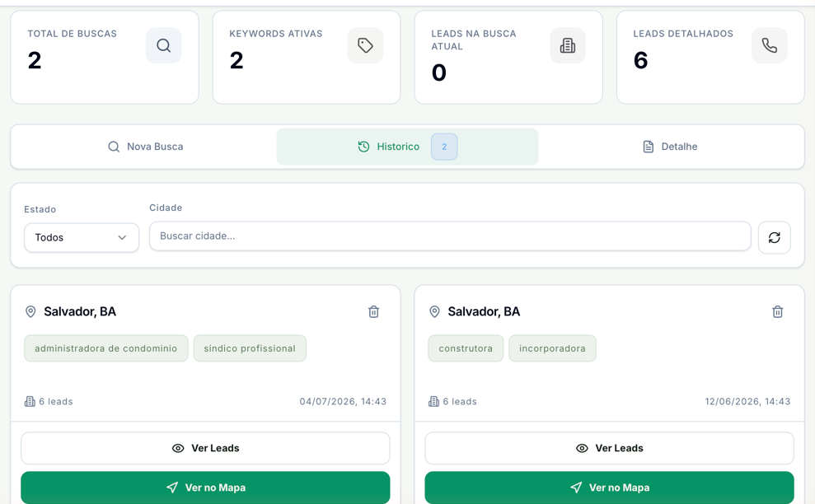Switch to the Historico tab
Image resolution: width=815 pixels, height=504 pixels.
click(x=407, y=147)
